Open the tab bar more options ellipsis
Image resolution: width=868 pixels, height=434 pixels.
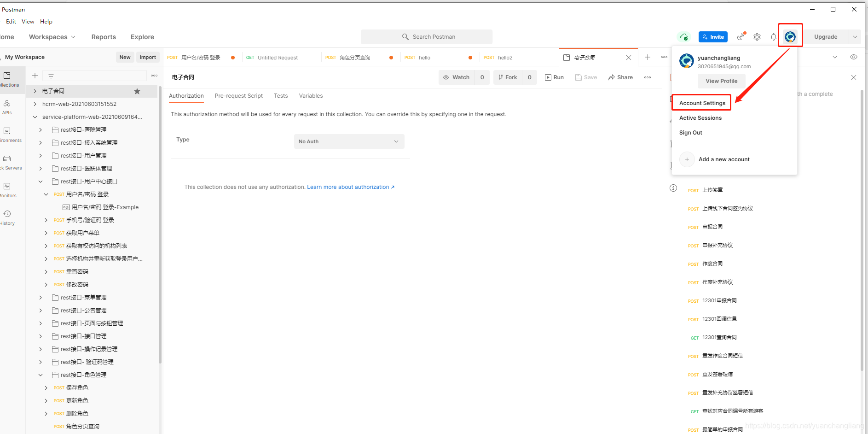coord(664,57)
